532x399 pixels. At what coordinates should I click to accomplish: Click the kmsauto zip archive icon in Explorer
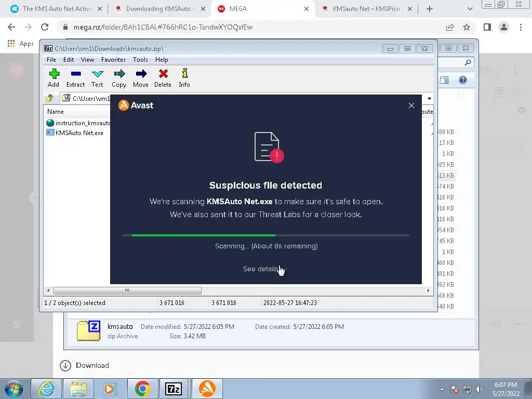pos(88,331)
